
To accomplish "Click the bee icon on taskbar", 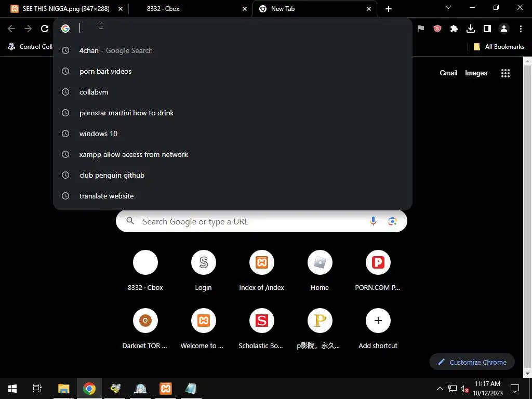I will tap(115, 389).
